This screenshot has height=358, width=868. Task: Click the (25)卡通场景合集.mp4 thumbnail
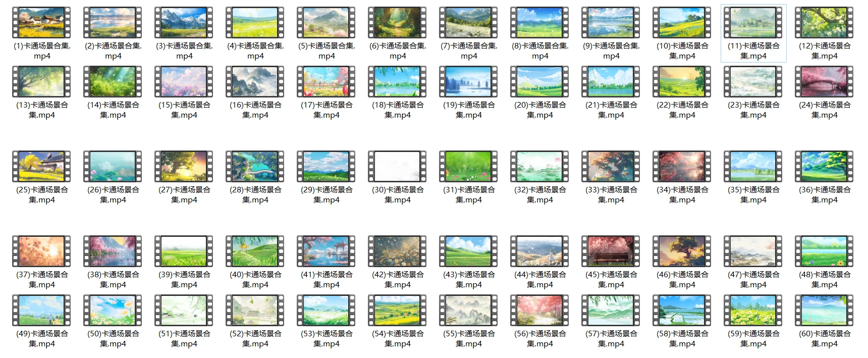(x=42, y=166)
